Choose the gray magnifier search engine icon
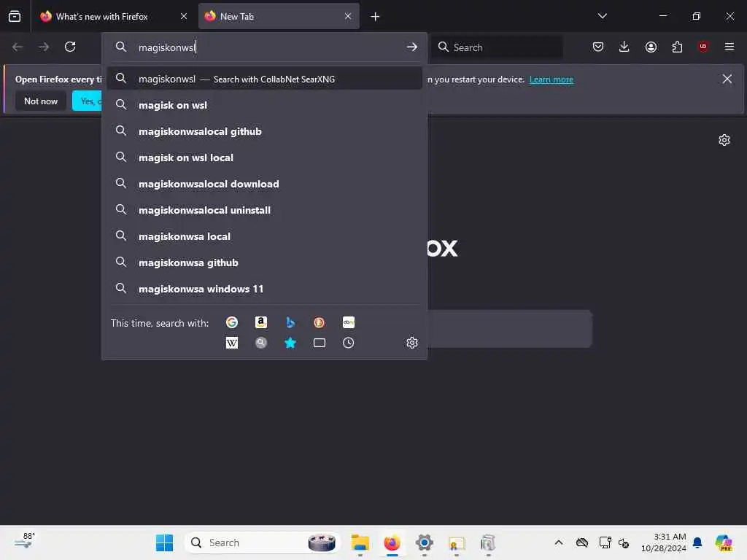747x560 pixels. [x=260, y=343]
